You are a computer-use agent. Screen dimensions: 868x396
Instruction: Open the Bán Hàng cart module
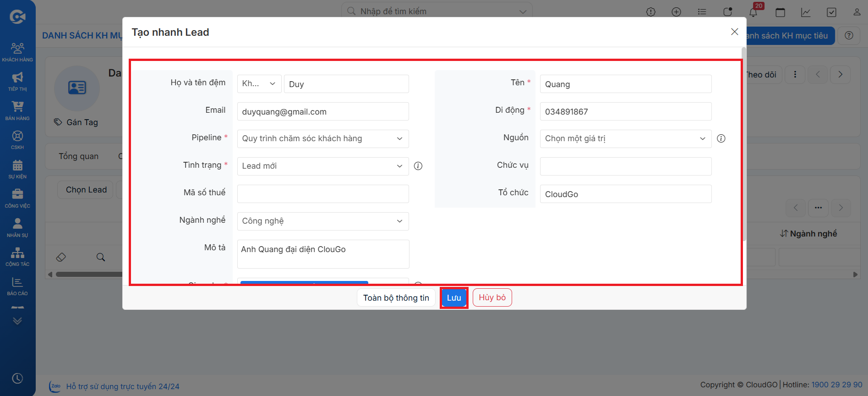coord(17,110)
